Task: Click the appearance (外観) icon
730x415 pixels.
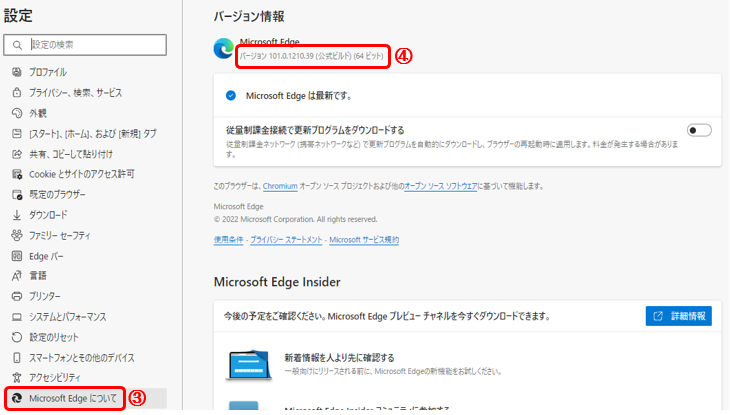Action: (17, 113)
